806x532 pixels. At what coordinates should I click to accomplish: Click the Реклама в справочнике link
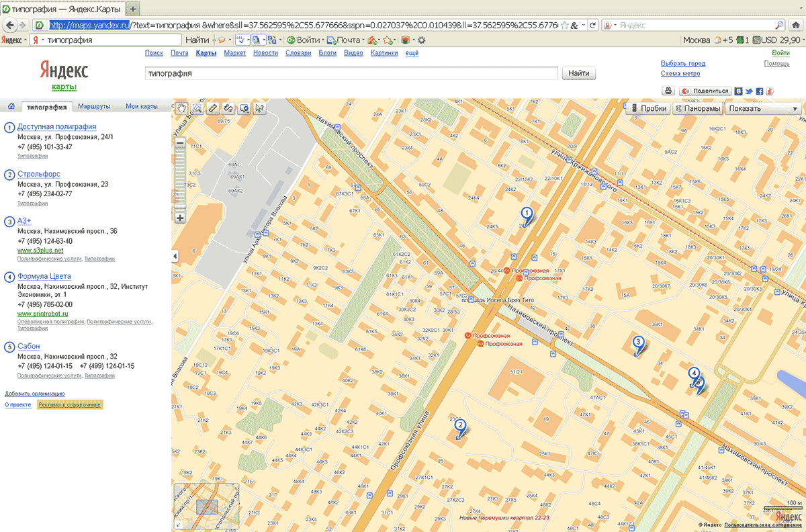click(70, 405)
